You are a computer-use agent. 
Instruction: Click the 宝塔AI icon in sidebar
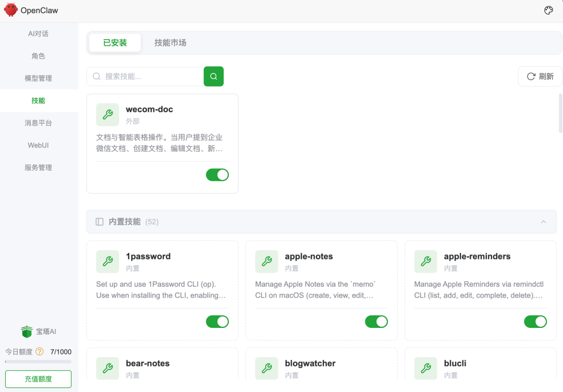pyautogui.click(x=27, y=331)
